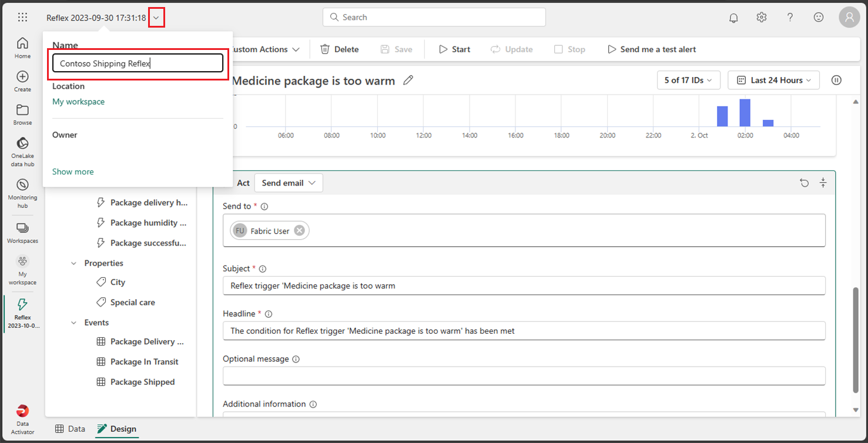
Task: Open the app launcher grid
Action: click(x=22, y=17)
